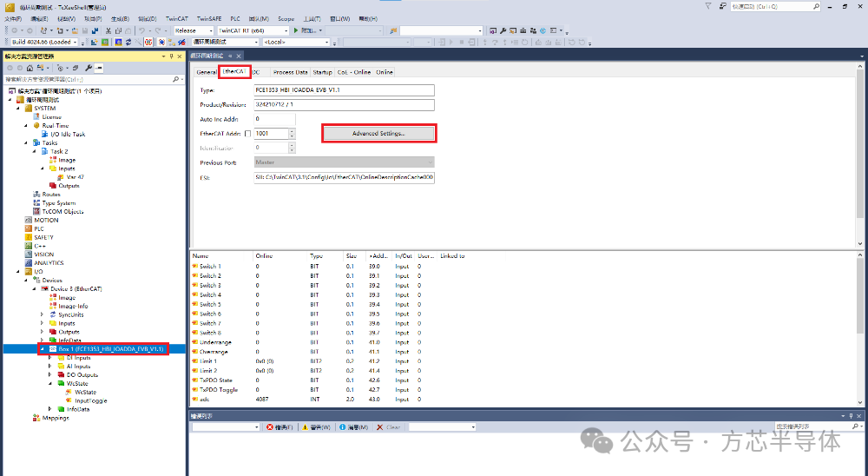Open the TwinSAFE menu
The height and width of the screenshot is (476, 868).
click(x=209, y=19)
